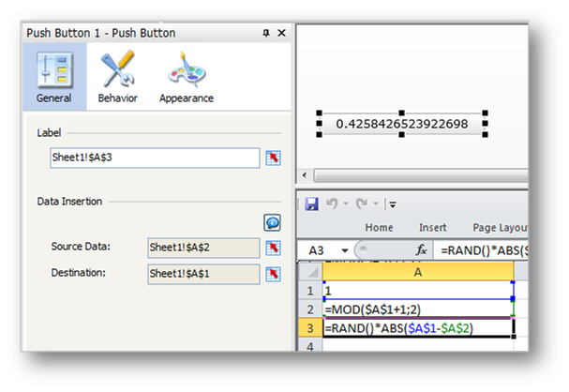Open the Customize Quick Access Toolbar dropdown
Viewport: 569px width, 392px height.
click(x=393, y=204)
